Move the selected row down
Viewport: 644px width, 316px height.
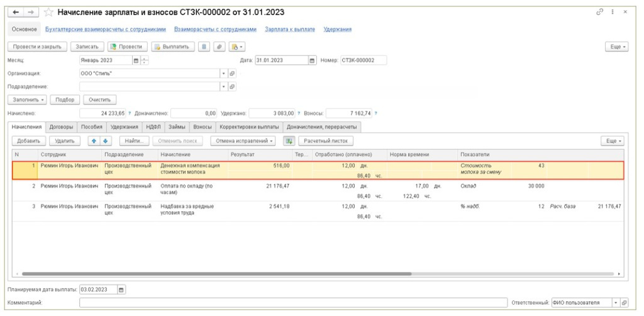coord(105,141)
